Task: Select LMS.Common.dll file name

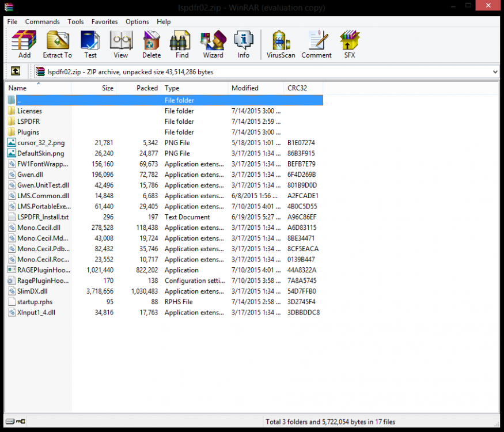Action: click(x=43, y=196)
